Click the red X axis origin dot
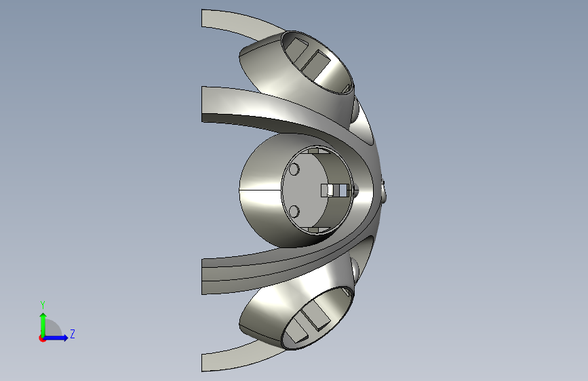 (42, 338)
